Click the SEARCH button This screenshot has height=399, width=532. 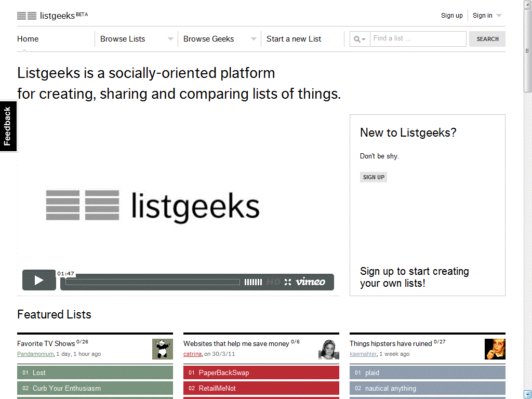(487, 39)
